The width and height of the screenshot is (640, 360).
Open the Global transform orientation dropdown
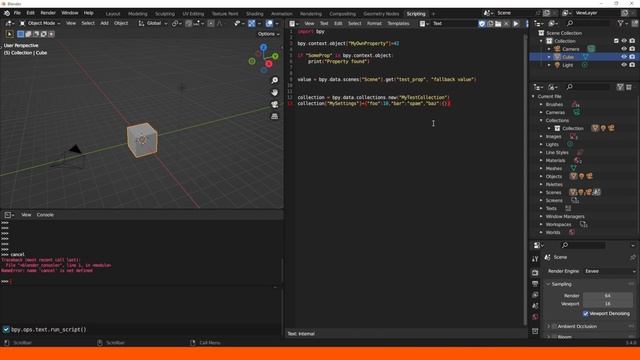click(153, 23)
